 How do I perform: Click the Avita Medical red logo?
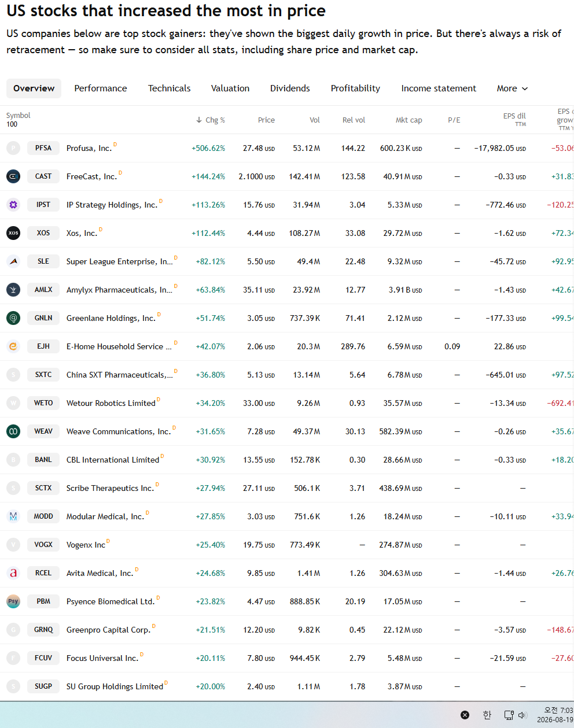coord(13,573)
